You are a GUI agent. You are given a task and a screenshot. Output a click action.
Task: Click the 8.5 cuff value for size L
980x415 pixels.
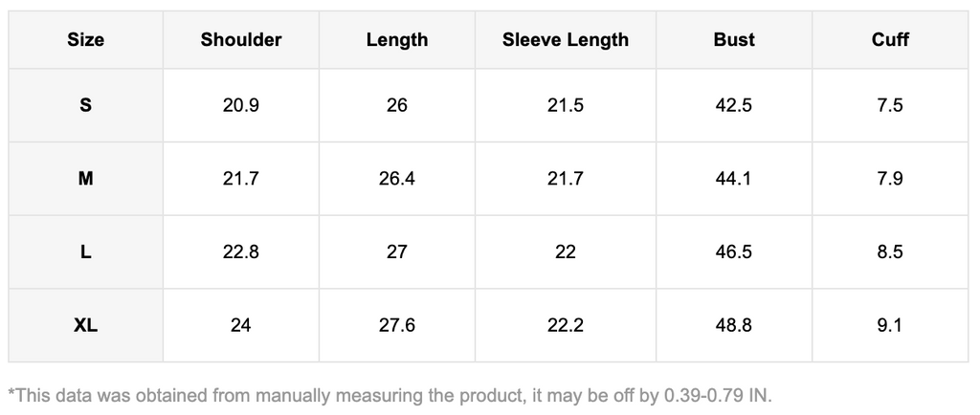coord(890,252)
